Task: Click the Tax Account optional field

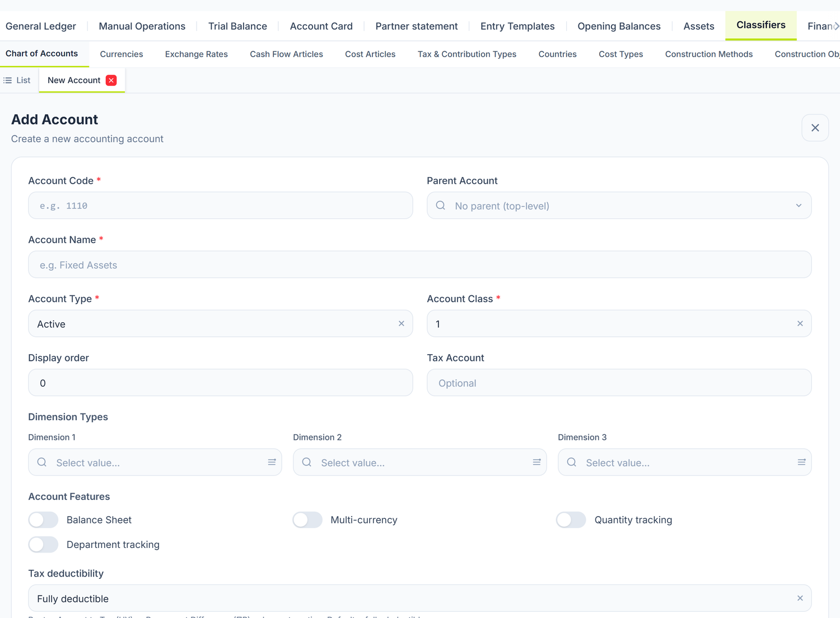Action: pos(619,383)
